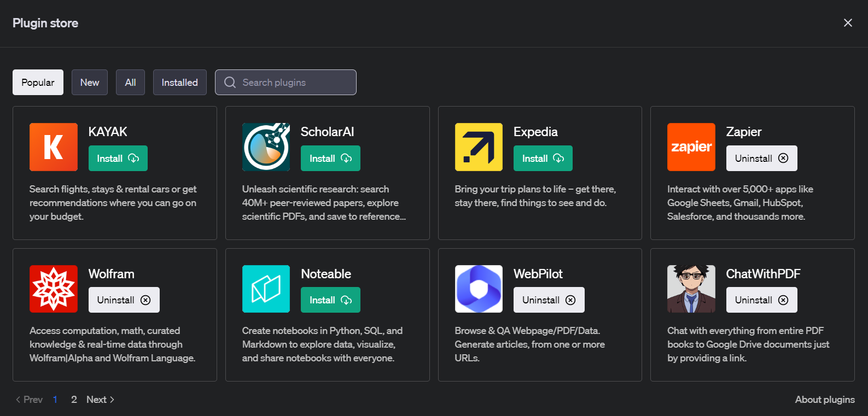
Task: Click the Noteable plugin logo
Action: point(266,289)
